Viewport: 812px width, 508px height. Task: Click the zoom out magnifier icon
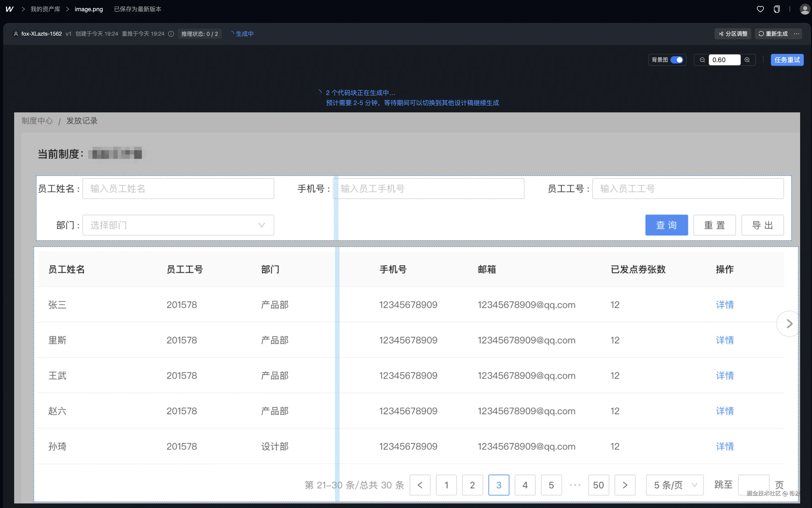[x=702, y=60]
